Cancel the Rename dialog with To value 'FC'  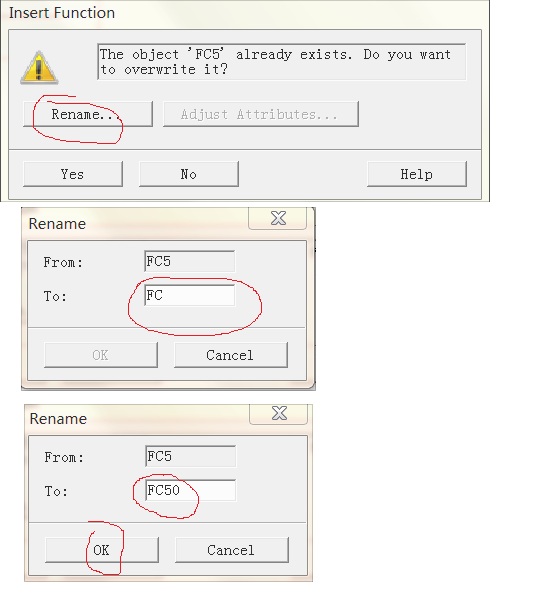(231, 355)
